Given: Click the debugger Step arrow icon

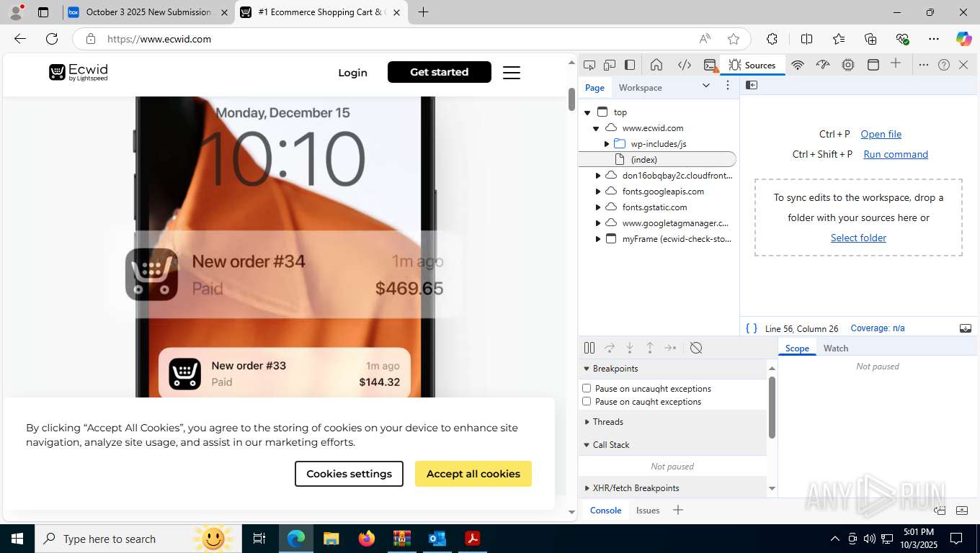Looking at the screenshot, I should (x=670, y=348).
